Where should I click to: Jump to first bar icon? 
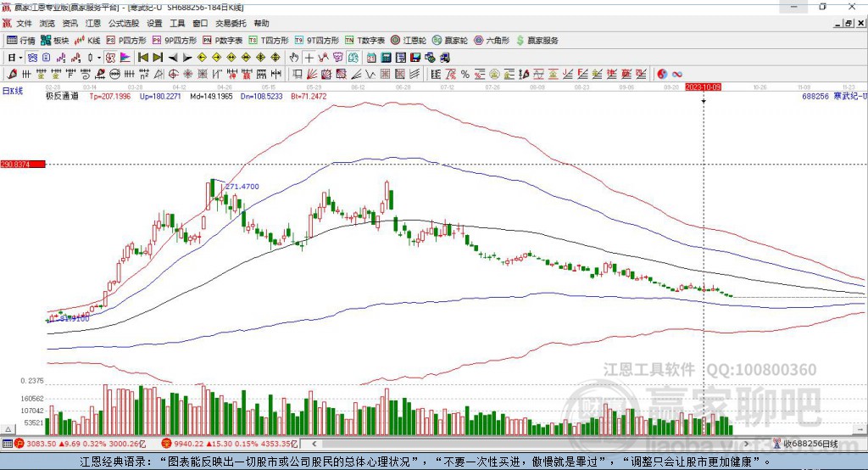pos(142,58)
